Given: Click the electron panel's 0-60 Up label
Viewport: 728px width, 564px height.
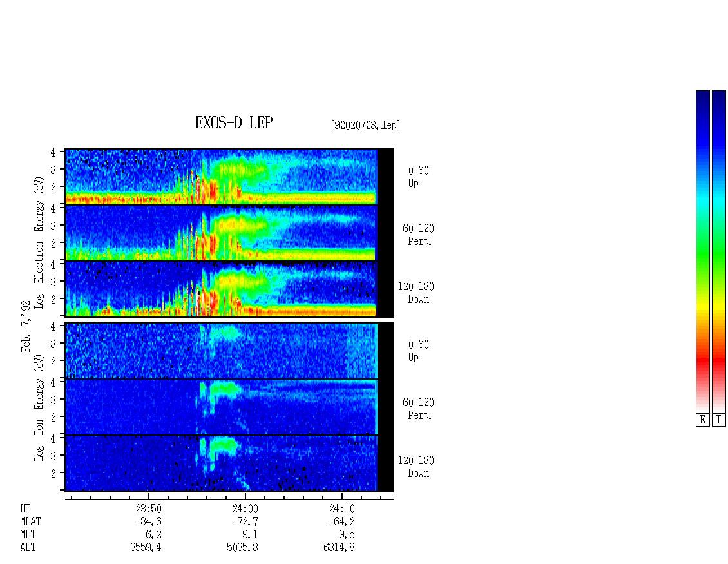Looking at the screenshot, I should tap(418, 177).
